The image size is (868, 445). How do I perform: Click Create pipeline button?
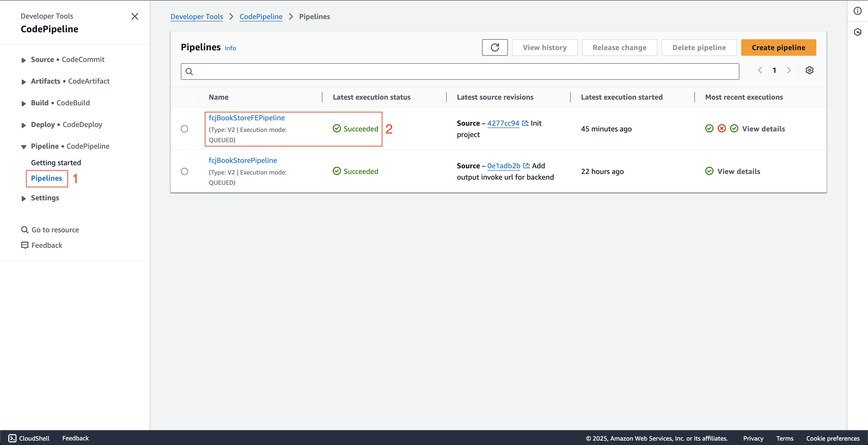tap(778, 47)
